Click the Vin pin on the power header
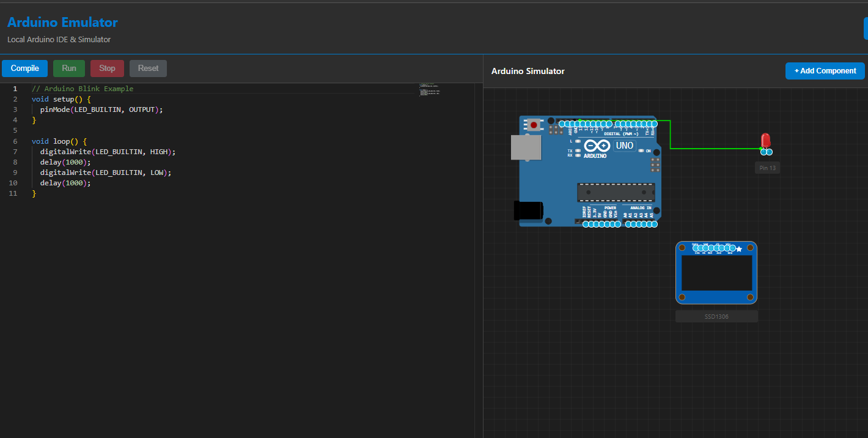 click(x=617, y=224)
